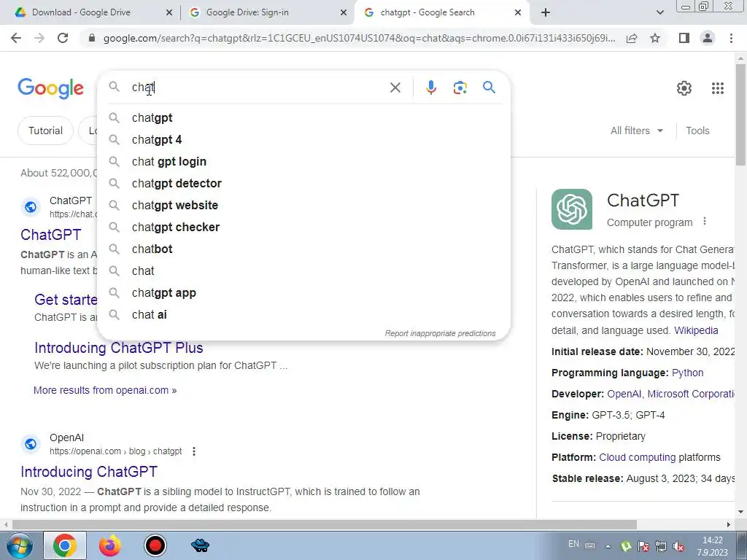Open Chrome from the taskbar
Screen dimensions: 747x560
point(65,545)
